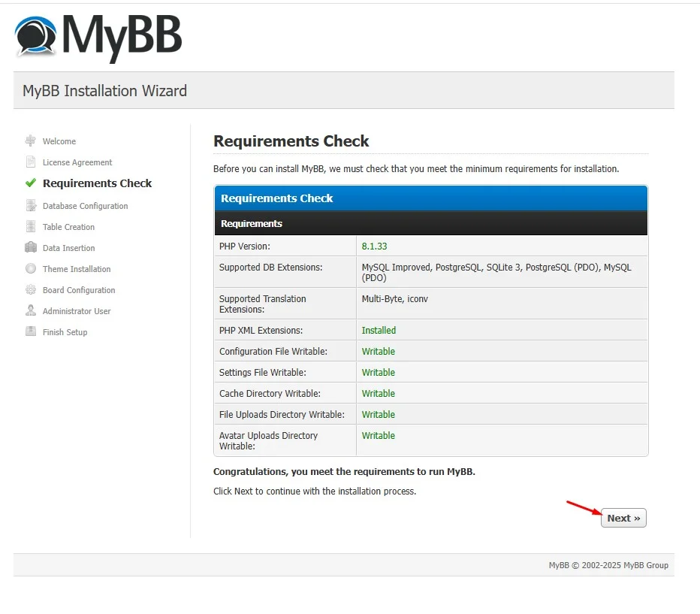This screenshot has height=614, width=700.
Task: Click Writable status for Settings File
Action: coord(378,373)
